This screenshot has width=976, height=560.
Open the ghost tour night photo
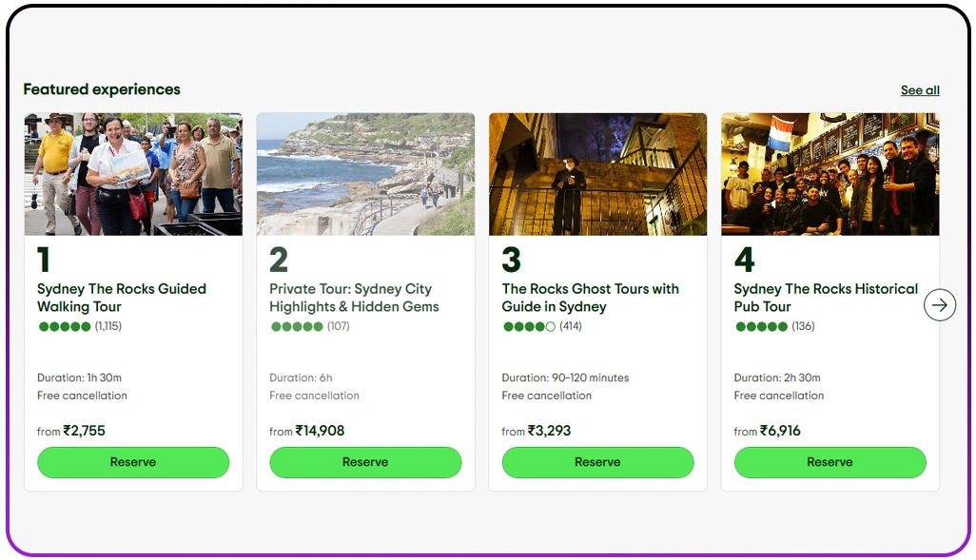click(597, 174)
